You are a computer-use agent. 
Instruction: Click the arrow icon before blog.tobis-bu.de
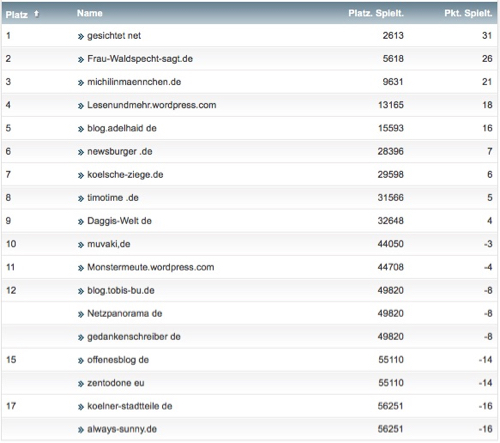pyautogui.click(x=81, y=291)
